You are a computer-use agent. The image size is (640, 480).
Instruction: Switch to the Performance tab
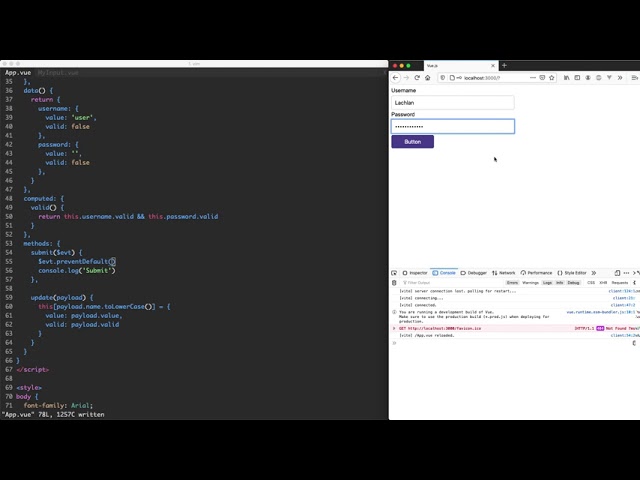(536, 273)
